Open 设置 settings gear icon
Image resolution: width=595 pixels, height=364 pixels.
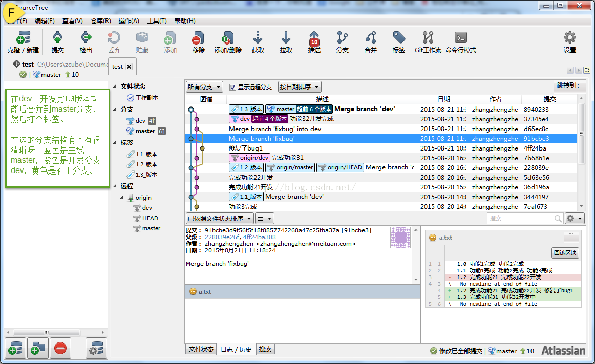(x=569, y=38)
